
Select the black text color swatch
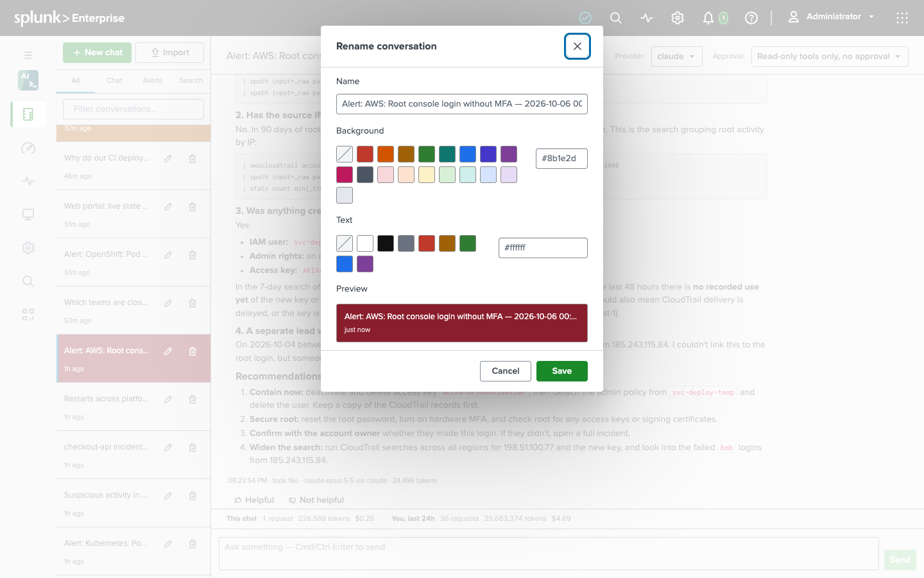point(386,243)
